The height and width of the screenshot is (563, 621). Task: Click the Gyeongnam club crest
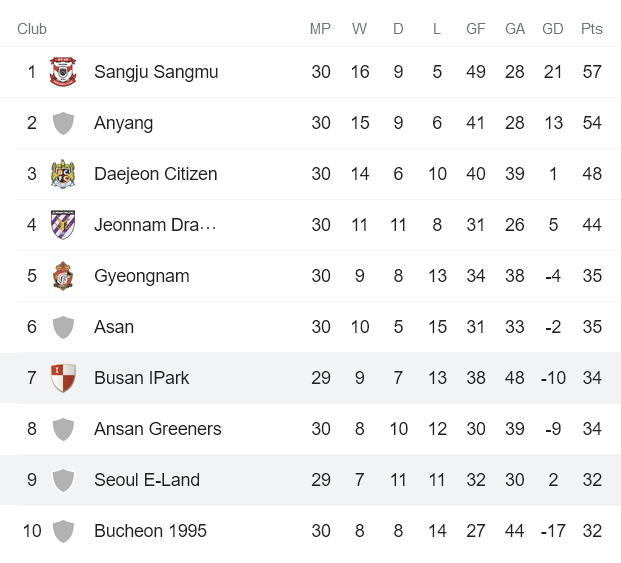click(x=63, y=276)
